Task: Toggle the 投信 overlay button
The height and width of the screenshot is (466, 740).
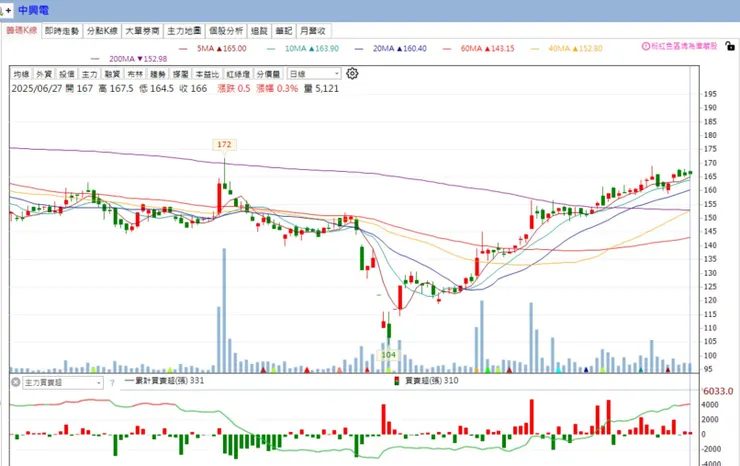Action: (x=67, y=74)
